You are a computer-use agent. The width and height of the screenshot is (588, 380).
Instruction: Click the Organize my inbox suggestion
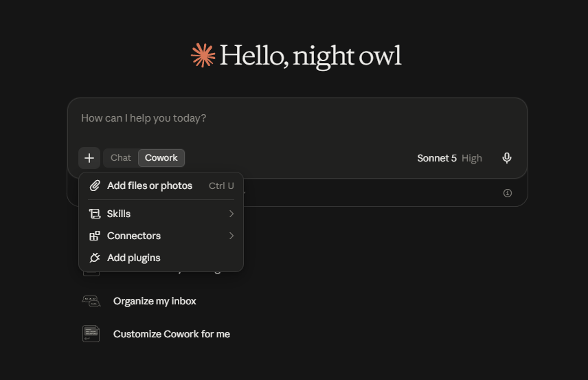point(155,301)
